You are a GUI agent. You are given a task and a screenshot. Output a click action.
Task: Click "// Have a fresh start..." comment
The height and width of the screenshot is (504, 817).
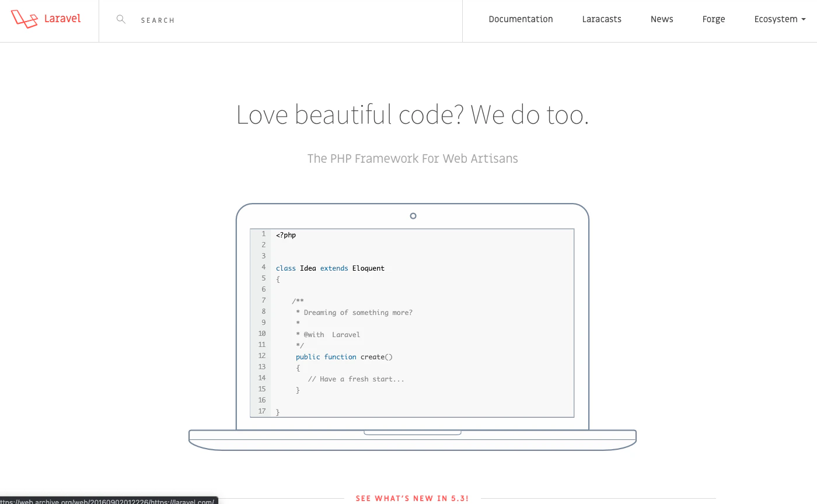coord(356,379)
